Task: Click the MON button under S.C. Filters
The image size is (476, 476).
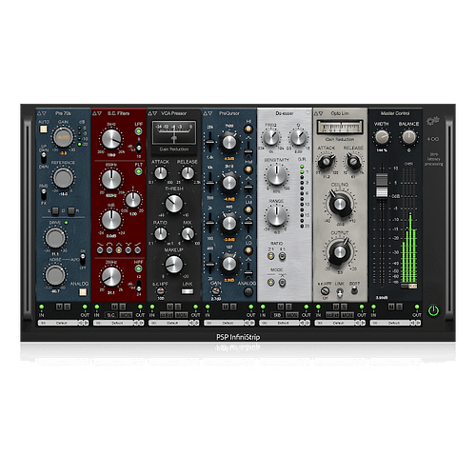Action: [x=126, y=315]
